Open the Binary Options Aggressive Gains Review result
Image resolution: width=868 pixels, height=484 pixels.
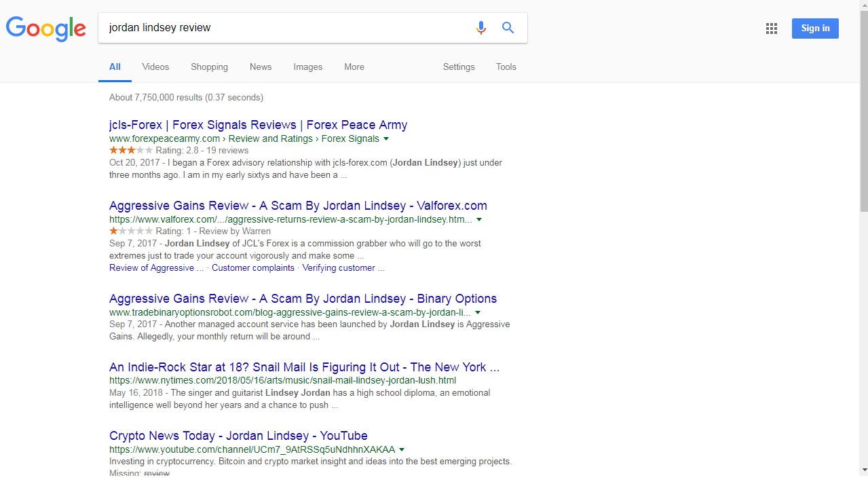[303, 299]
